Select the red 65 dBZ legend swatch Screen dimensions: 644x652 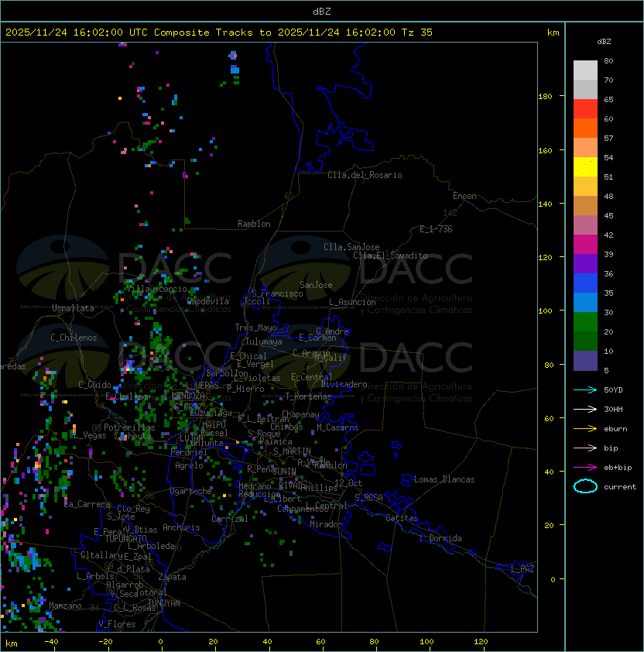point(585,109)
